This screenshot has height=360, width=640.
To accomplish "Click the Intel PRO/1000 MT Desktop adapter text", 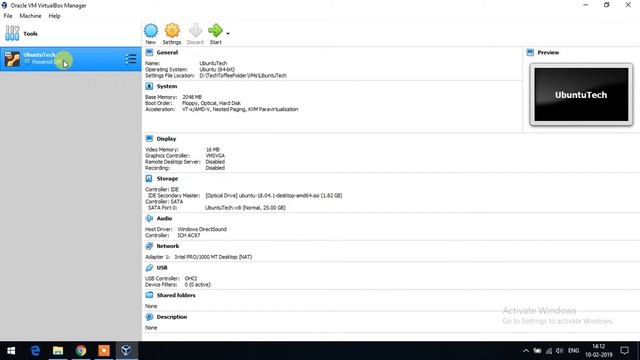I will (x=213, y=257).
